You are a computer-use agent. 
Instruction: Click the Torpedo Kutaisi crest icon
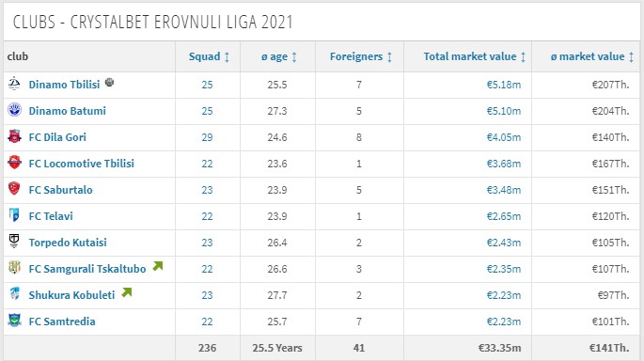pos(14,241)
